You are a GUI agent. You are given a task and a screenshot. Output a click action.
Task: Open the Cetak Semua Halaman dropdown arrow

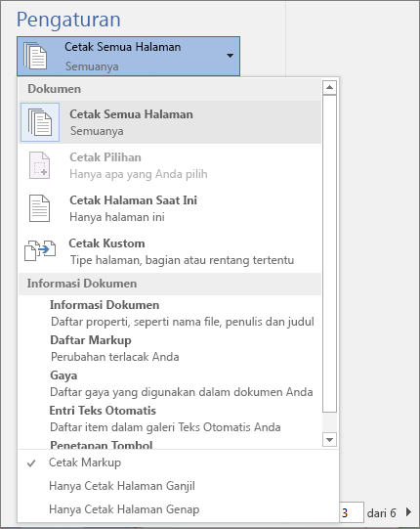pos(230,56)
